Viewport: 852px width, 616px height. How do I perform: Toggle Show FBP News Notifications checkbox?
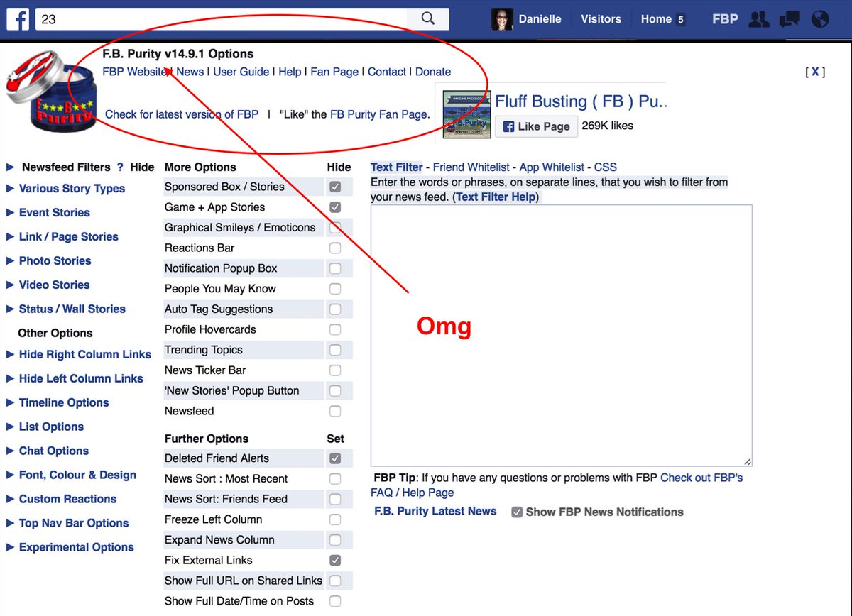(x=517, y=512)
